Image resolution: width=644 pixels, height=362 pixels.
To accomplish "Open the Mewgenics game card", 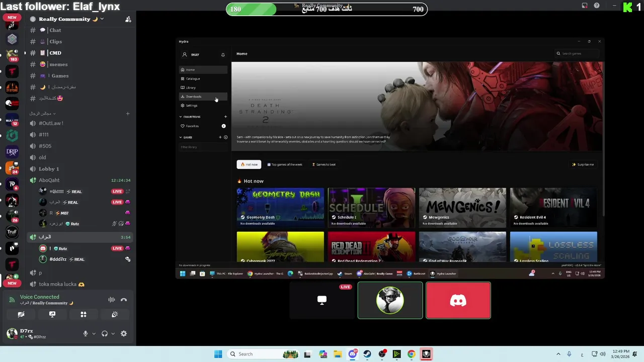I will [x=462, y=208].
